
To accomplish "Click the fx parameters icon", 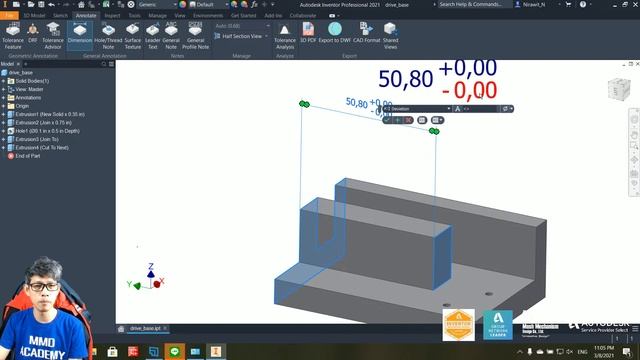I will pyautogui.click(x=254, y=4).
